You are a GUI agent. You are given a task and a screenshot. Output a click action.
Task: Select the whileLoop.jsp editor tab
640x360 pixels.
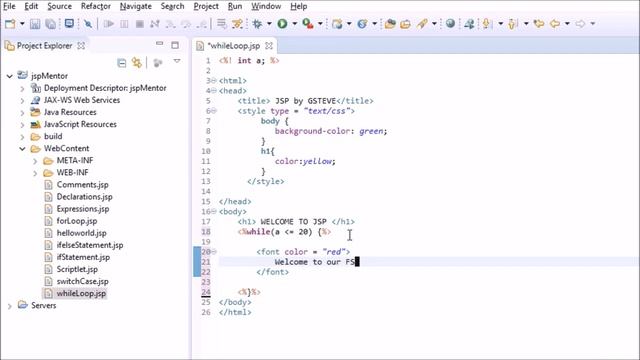point(233,46)
